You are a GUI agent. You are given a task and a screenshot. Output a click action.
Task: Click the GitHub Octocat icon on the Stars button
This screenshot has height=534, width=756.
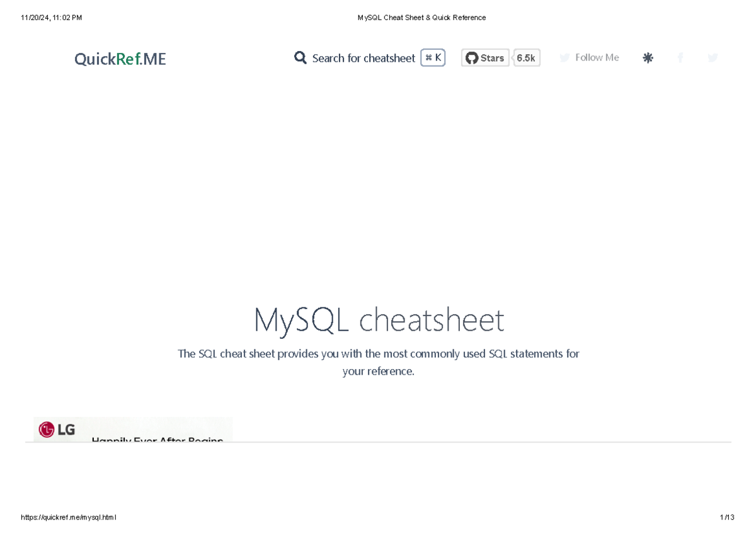[x=472, y=57]
